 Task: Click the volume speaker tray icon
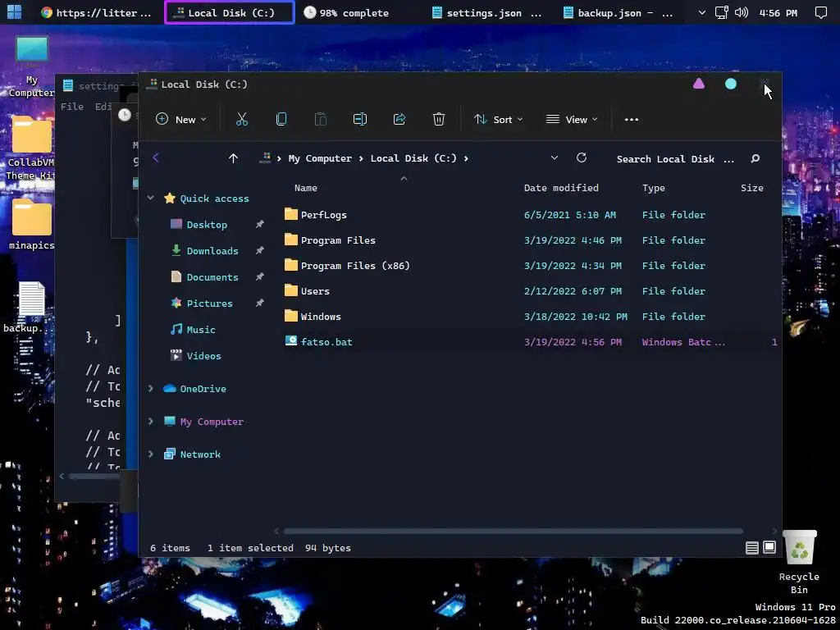tap(742, 11)
